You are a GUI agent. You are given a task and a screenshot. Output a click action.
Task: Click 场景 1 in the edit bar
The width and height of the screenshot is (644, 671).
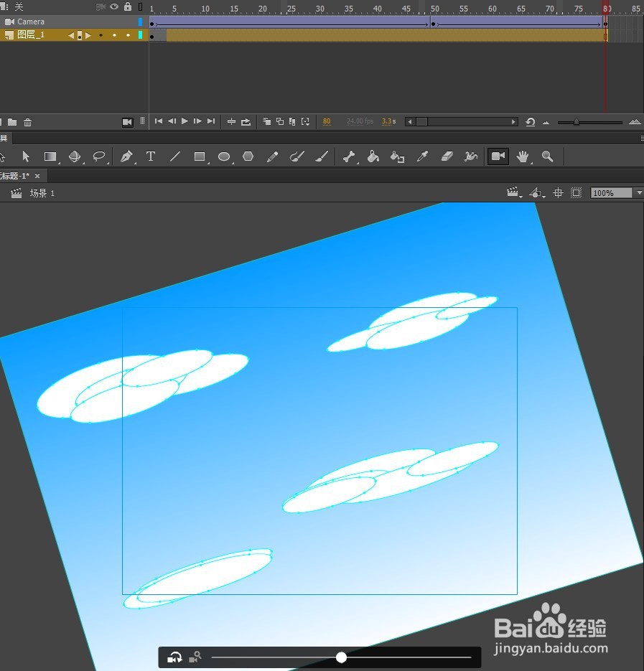pyautogui.click(x=43, y=192)
